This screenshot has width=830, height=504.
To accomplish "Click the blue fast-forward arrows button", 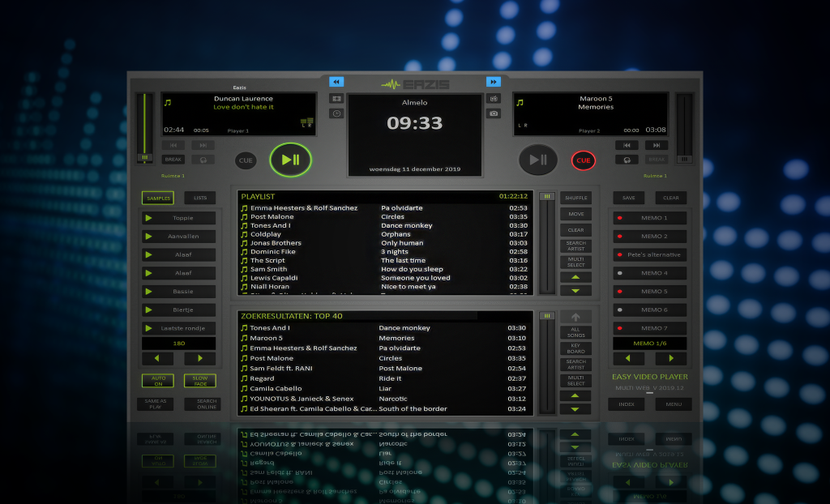I will pyautogui.click(x=494, y=82).
